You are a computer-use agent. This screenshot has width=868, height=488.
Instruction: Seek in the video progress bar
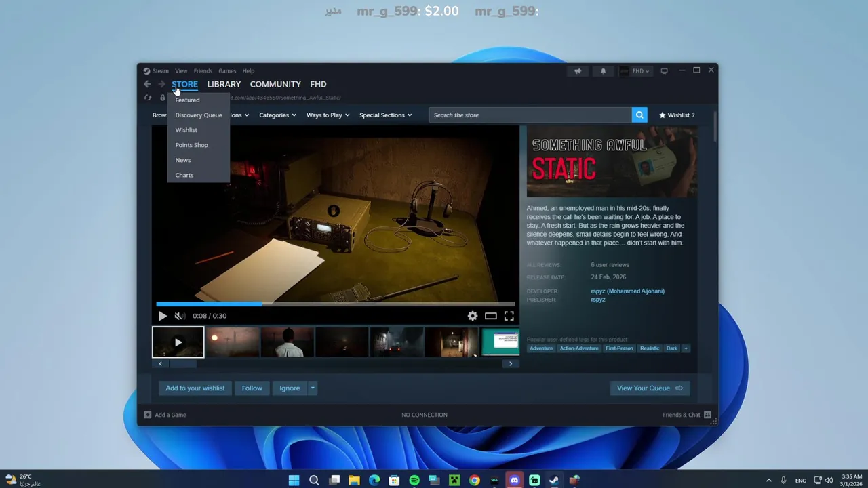click(336, 304)
